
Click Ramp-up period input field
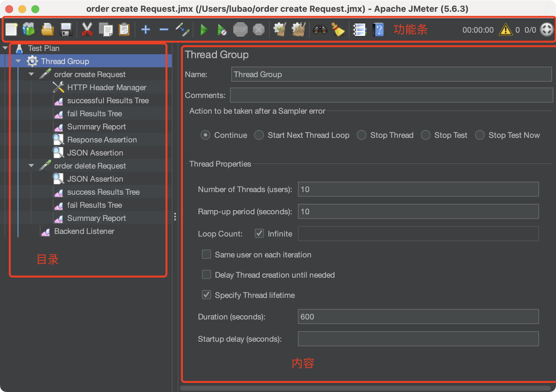click(418, 211)
